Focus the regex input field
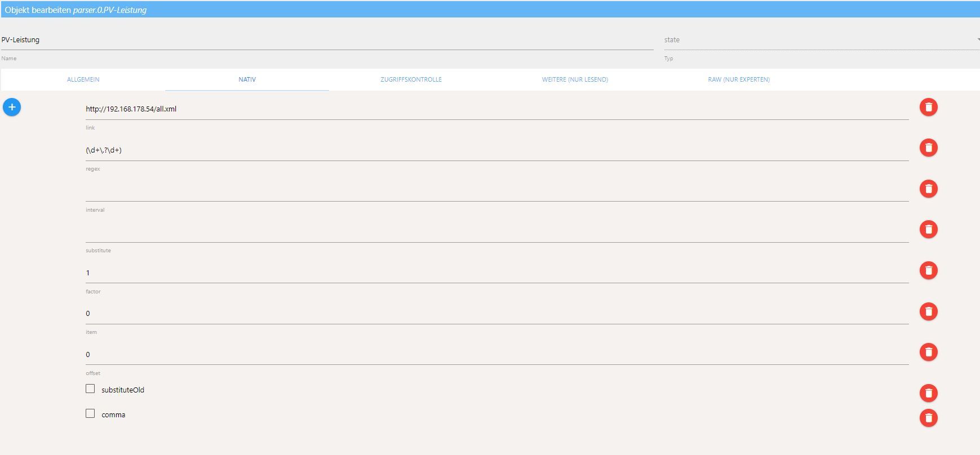This screenshot has height=455, width=980. pyautogui.click(x=497, y=150)
